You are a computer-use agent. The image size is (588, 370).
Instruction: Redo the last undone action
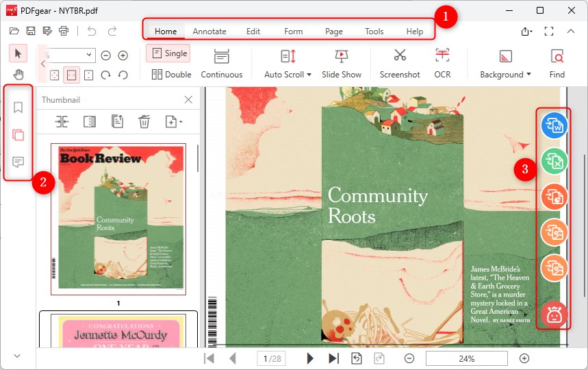112,31
